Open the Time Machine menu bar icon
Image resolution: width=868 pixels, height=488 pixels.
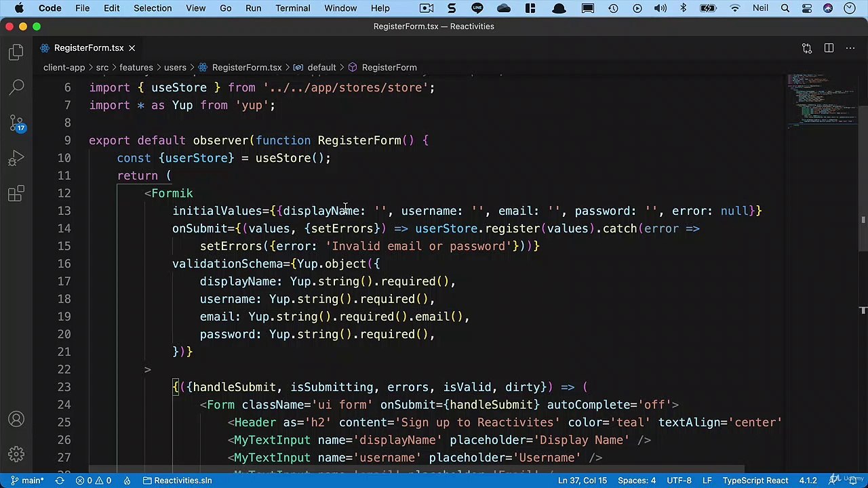click(x=613, y=8)
